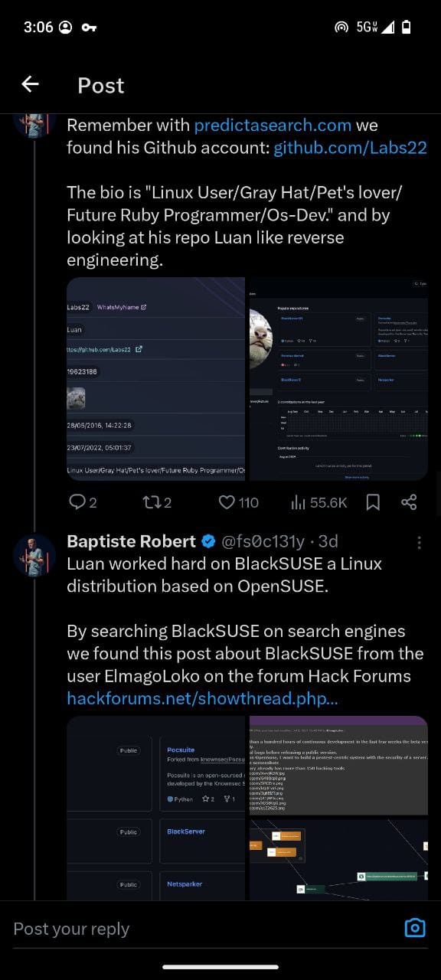Tap the camera icon in reply bar
441x980 pixels.
tap(414, 928)
